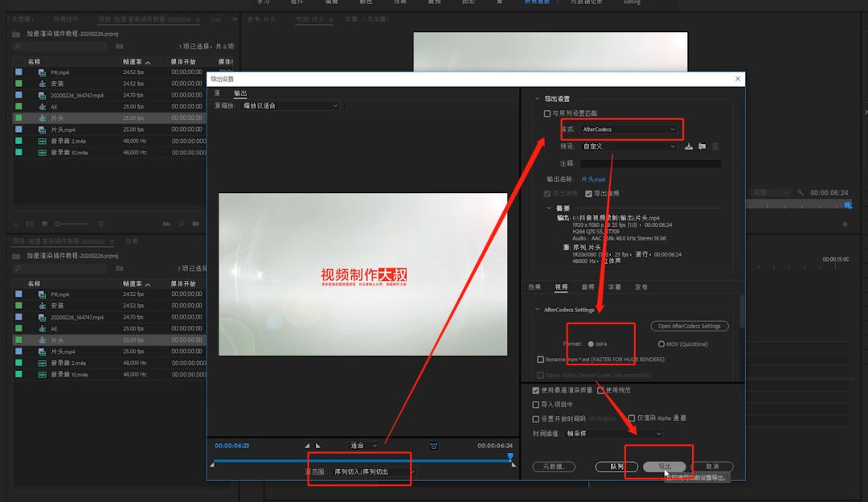Select the MOV (Quicktime) radio button
868x502 pixels.
click(x=661, y=344)
